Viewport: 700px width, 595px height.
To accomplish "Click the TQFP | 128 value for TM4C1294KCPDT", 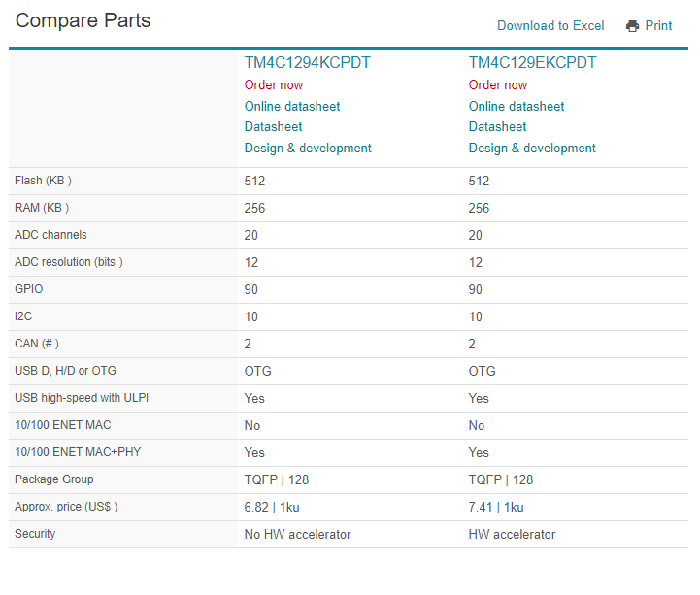I will tap(277, 479).
